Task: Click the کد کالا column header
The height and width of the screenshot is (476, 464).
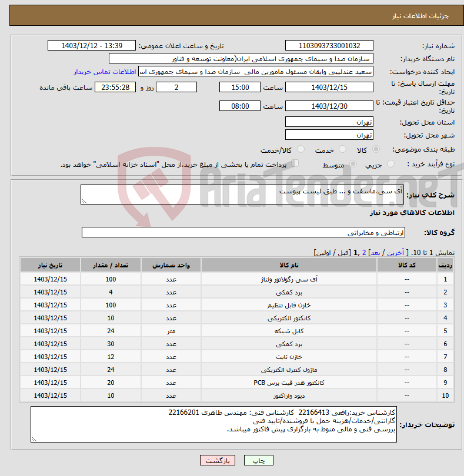Action: point(407,265)
